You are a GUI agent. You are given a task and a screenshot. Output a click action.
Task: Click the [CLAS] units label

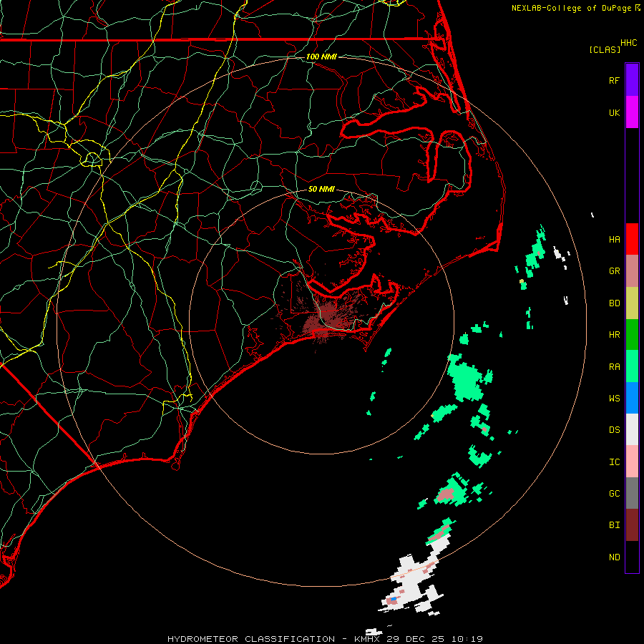point(605,49)
